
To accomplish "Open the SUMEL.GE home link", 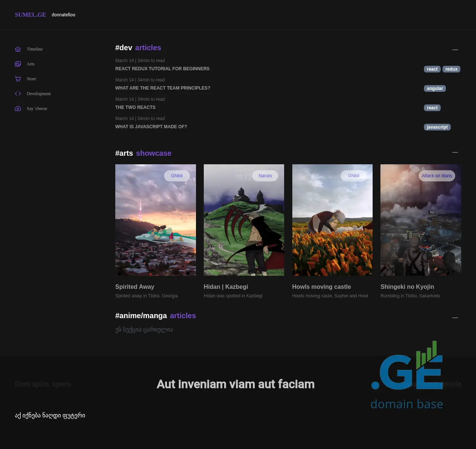I will pyautogui.click(x=30, y=15).
